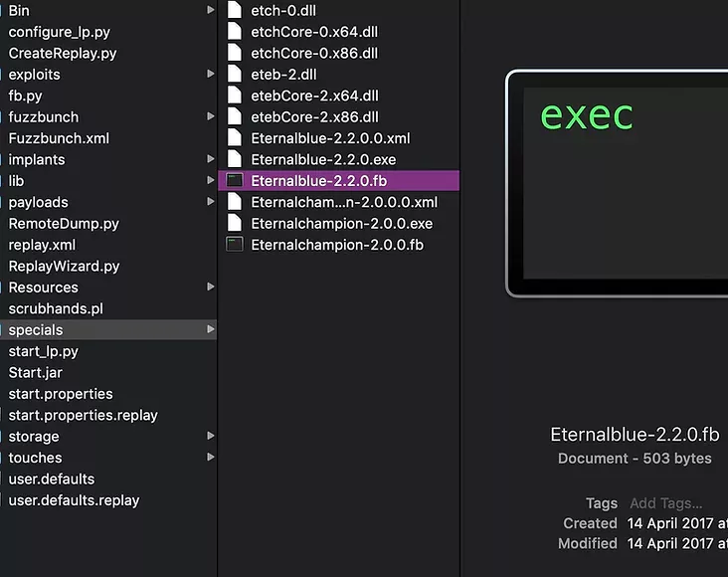Select the etchCore-0.x86.dll file

(x=314, y=53)
